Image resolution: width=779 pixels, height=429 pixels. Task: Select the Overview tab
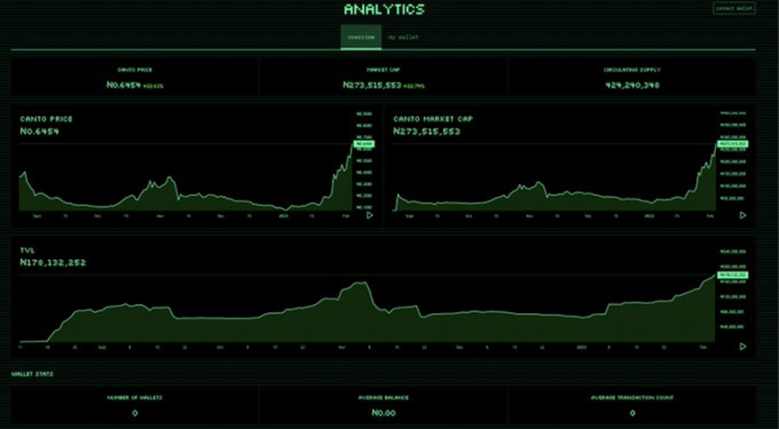tap(361, 37)
